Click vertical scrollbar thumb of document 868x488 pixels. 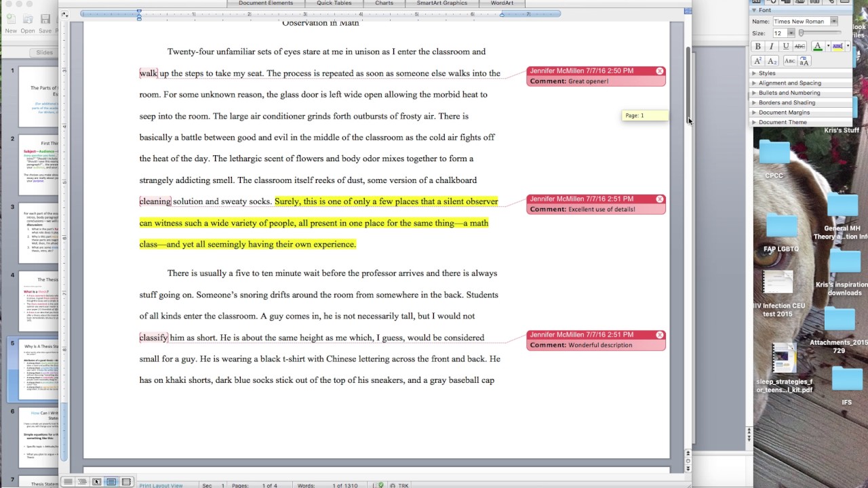click(688, 85)
